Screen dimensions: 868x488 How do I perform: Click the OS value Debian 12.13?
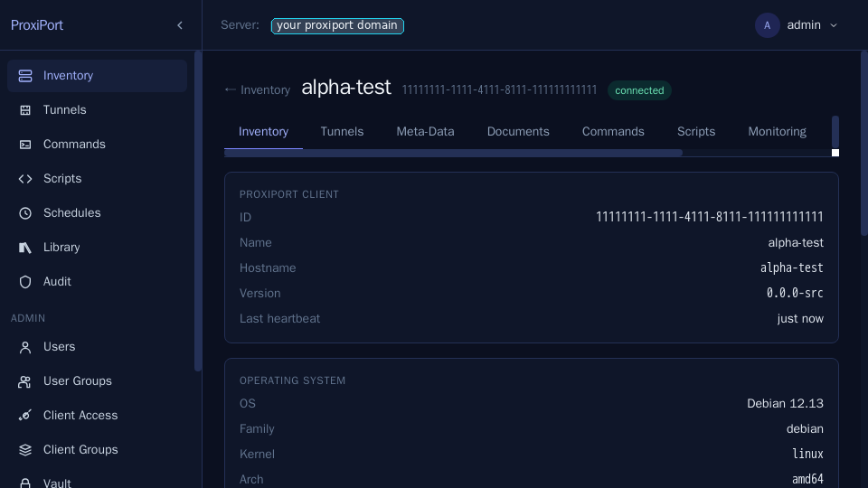785,404
